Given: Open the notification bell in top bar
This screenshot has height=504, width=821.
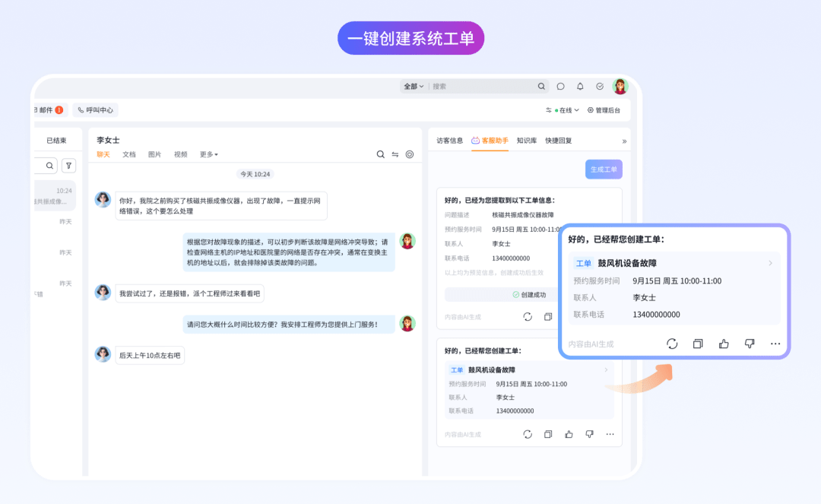Looking at the screenshot, I should click(x=580, y=87).
